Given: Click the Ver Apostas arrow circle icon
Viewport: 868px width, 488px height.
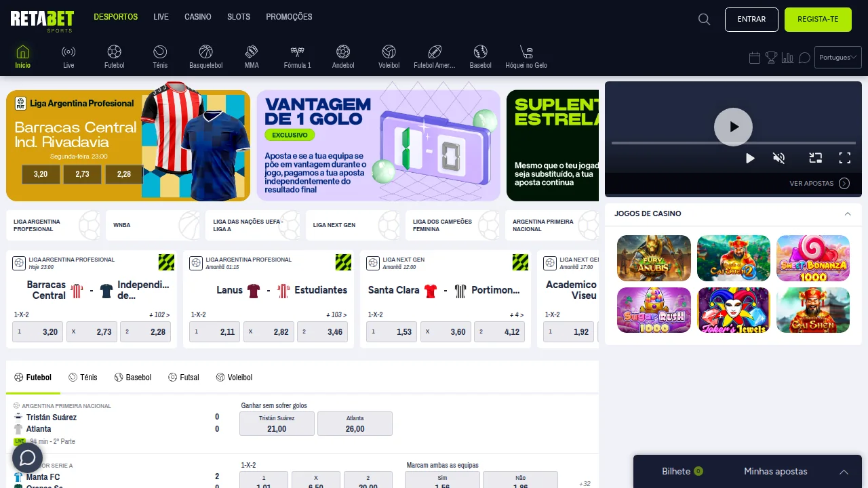Looking at the screenshot, I should (844, 183).
